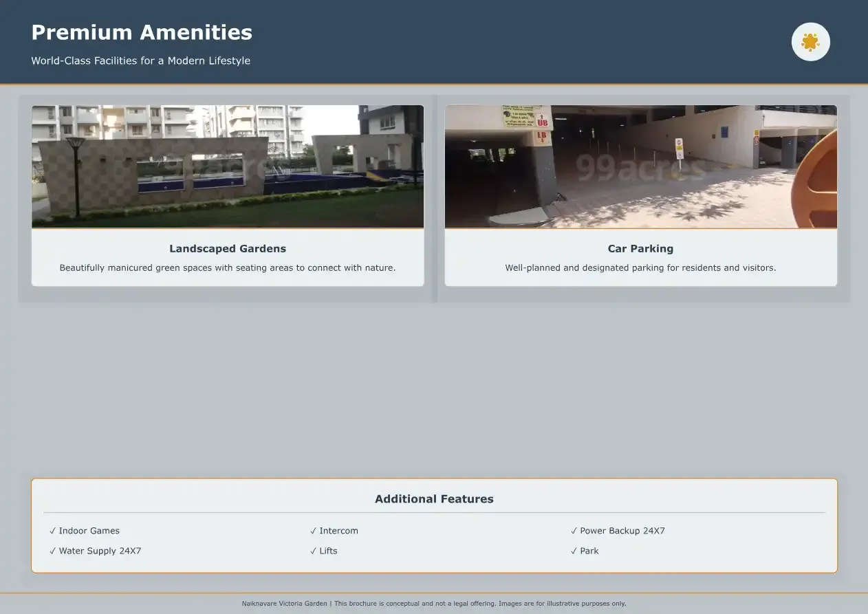Click Naiknavare Victoria Garden in the footer

(x=284, y=604)
